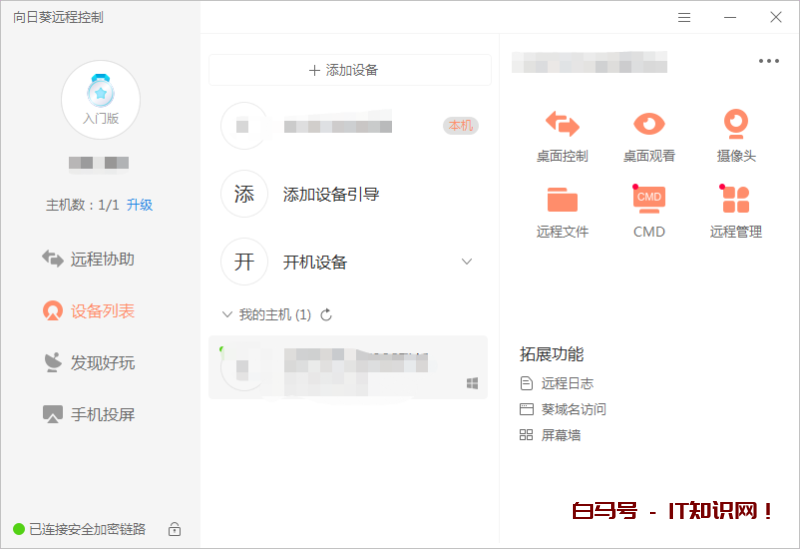Open 远程管理 remote management icon
The width and height of the screenshot is (800, 549).
(736, 200)
